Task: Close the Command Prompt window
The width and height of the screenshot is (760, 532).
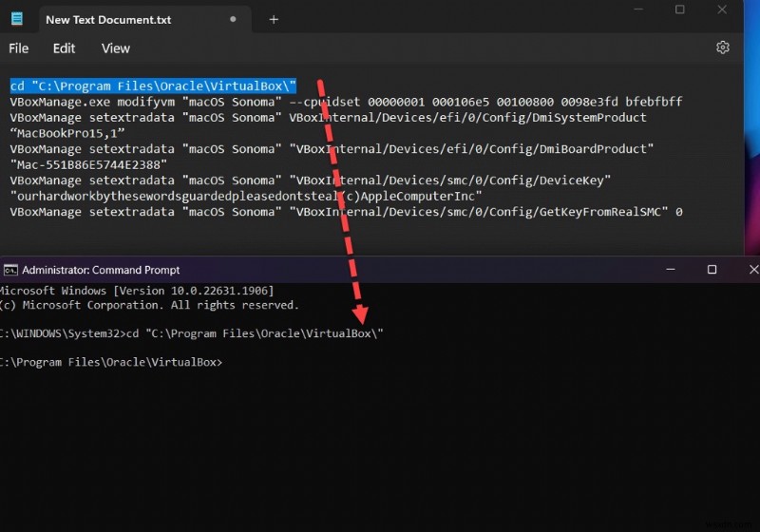Action: [x=753, y=270]
